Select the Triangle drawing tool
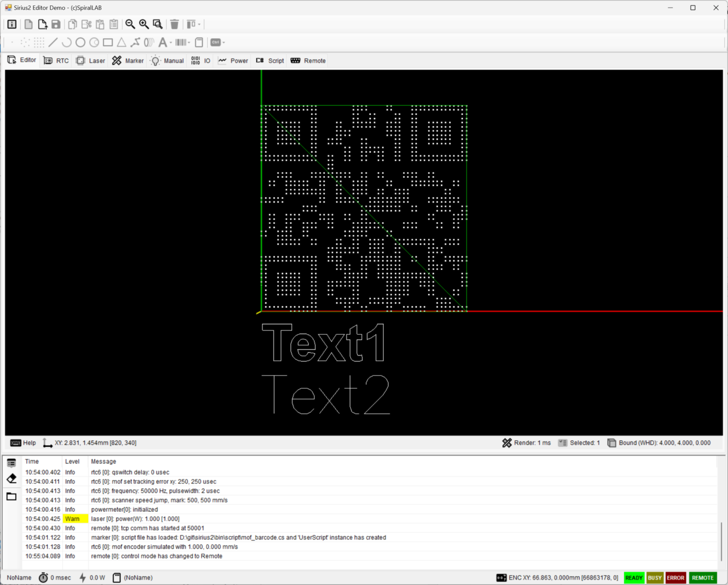Viewport: 728px width, 585px height. coord(122,42)
